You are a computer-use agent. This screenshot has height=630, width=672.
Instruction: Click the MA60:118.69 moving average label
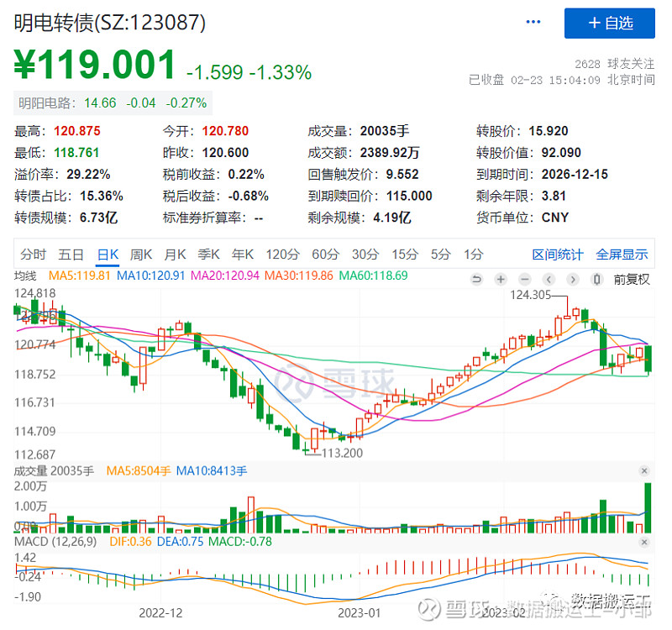(x=373, y=276)
